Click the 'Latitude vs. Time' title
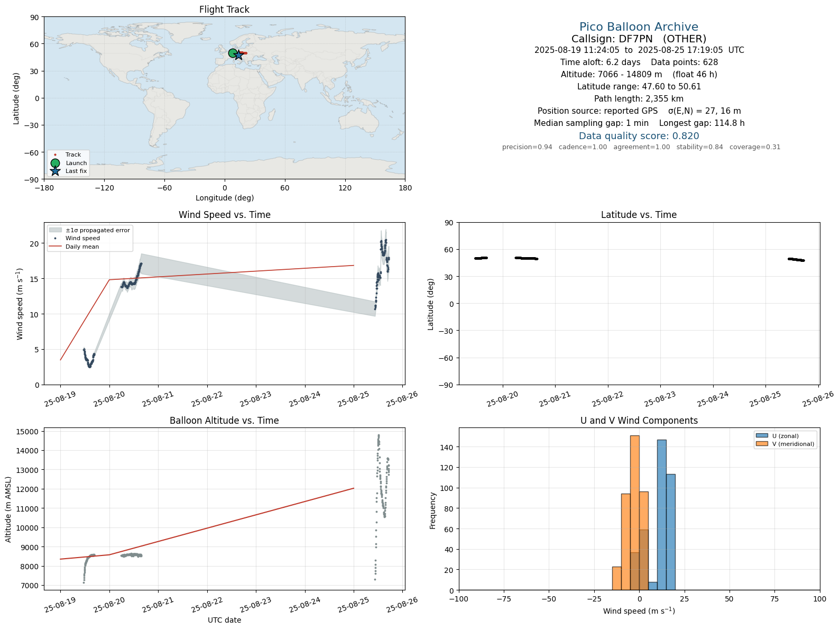The image size is (840, 629). pos(639,215)
